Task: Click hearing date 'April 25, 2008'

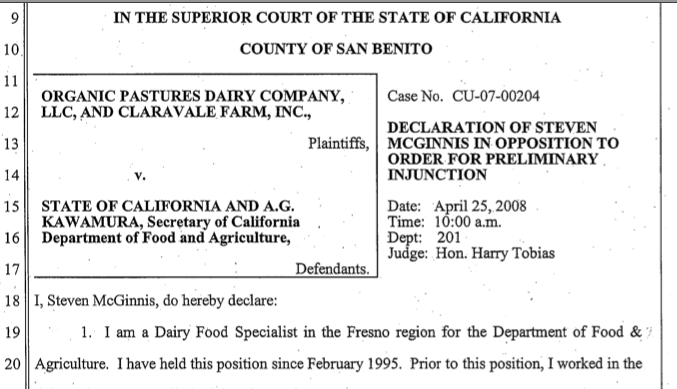Action: [x=480, y=206]
